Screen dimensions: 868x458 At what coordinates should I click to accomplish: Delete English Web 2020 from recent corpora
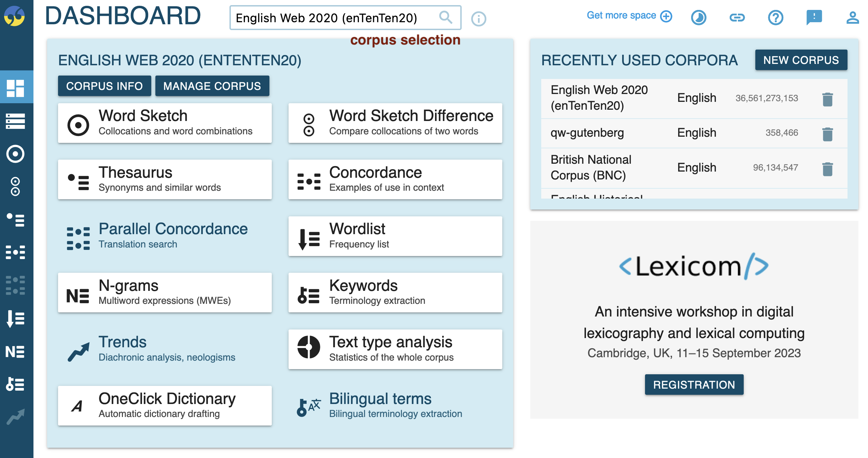pyautogui.click(x=828, y=99)
